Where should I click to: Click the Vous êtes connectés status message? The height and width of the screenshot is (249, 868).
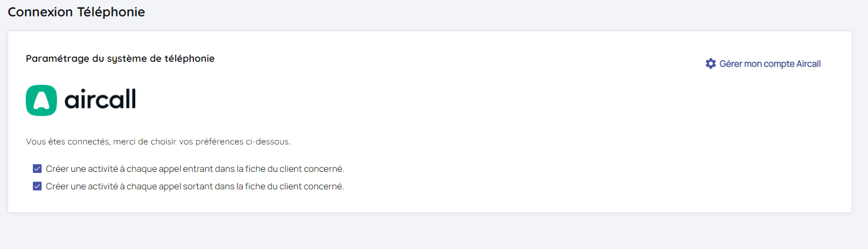click(x=158, y=142)
